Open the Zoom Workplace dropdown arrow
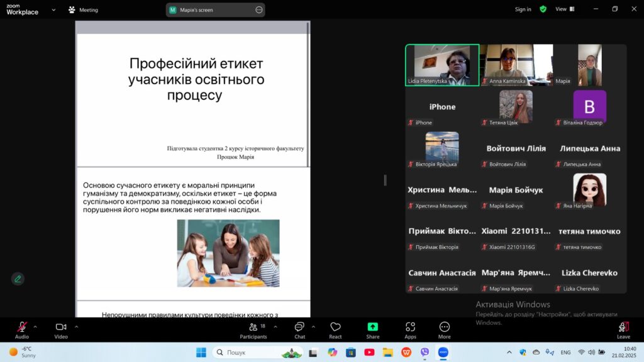 pyautogui.click(x=53, y=10)
